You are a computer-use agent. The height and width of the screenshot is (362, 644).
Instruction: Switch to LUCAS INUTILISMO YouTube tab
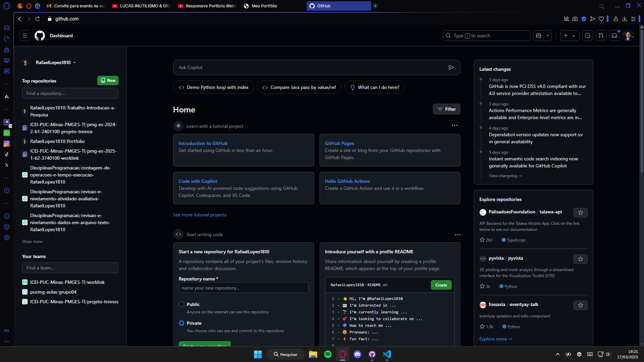click(141, 6)
